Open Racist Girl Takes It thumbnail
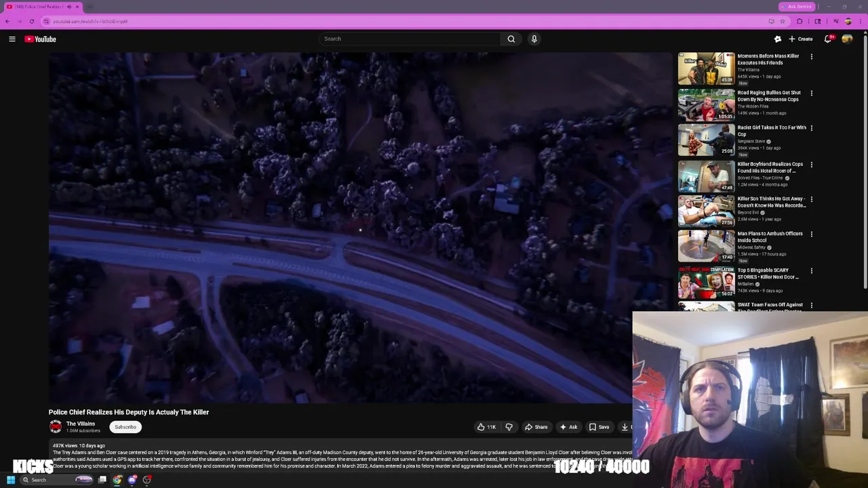The width and height of the screenshot is (868, 488). (706, 140)
